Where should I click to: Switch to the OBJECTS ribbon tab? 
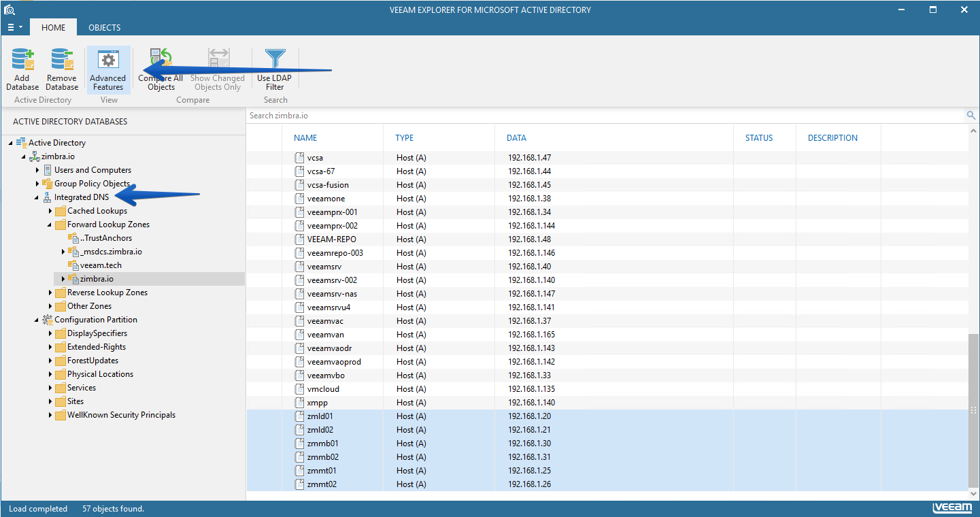click(105, 27)
